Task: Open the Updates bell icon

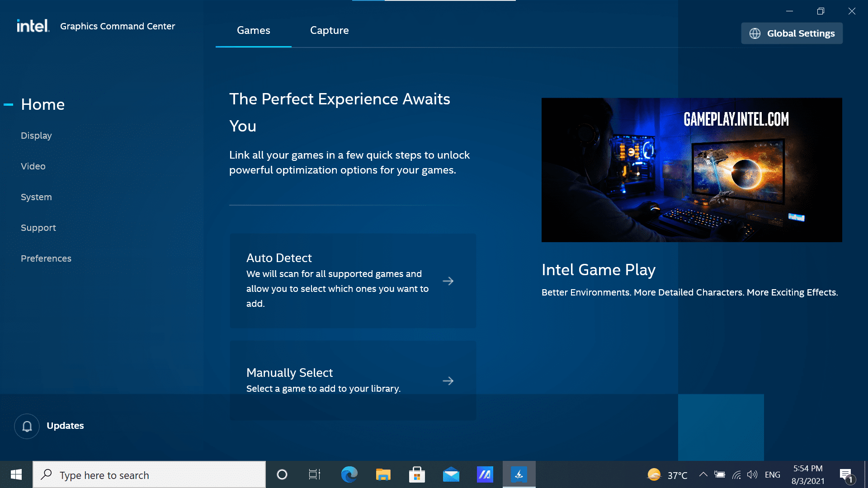Action: (27, 426)
